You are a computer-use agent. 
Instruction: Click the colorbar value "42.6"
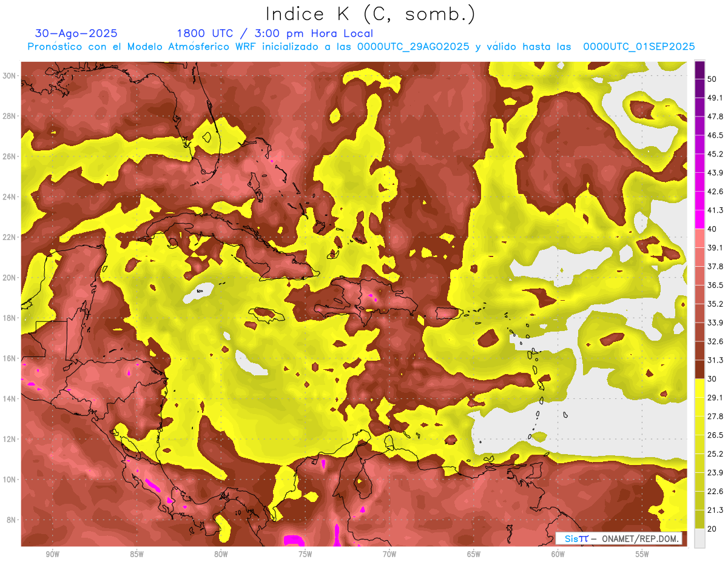pos(715,192)
